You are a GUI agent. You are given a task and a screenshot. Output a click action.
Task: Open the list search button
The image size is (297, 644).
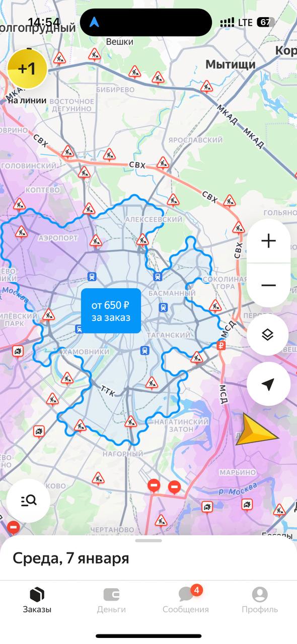tap(28, 500)
